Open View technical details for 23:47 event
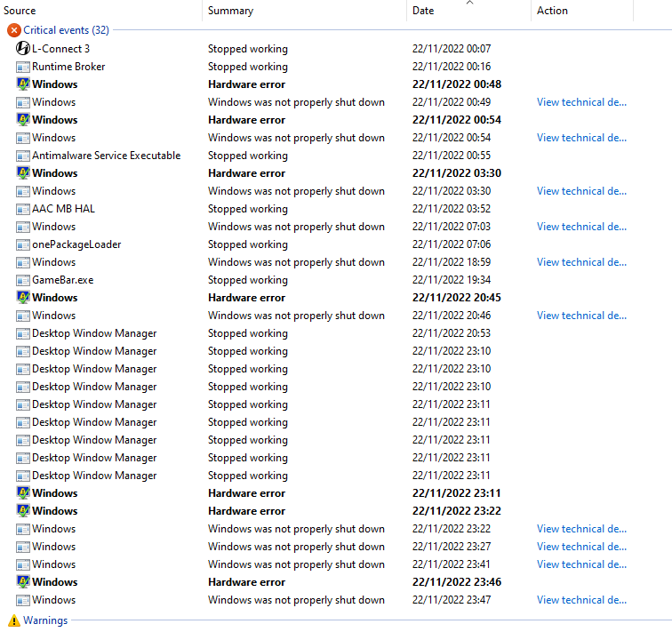 [x=581, y=600]
